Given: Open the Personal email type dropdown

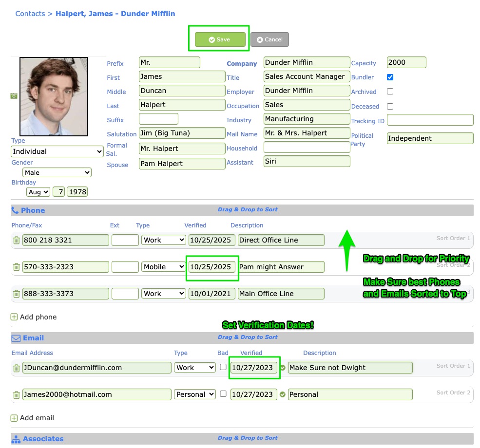Looking at the screenshot, I should (x=195, y=394).
